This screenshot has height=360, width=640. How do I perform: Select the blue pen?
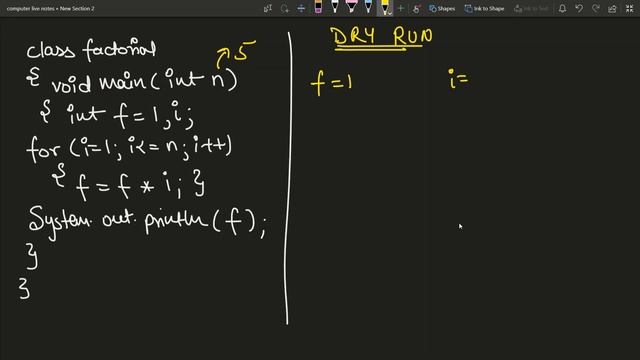pyautogui.click(x=368, y=7)
